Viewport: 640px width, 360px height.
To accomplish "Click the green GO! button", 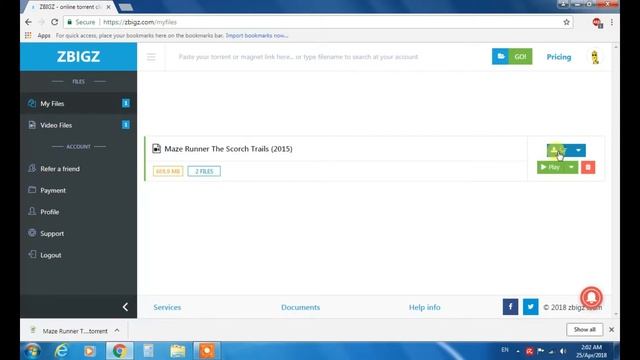I will [520, 56].
